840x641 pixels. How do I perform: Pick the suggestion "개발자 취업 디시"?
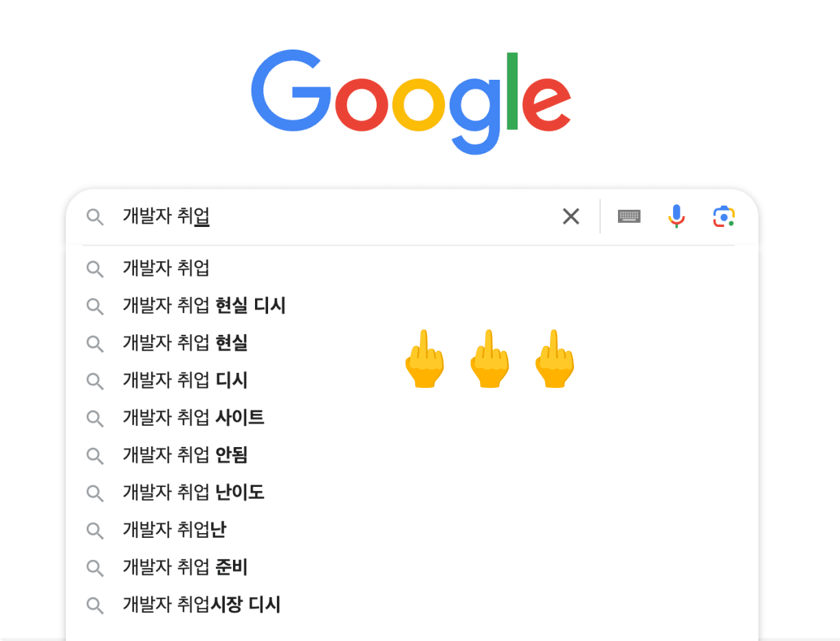click(x=185, y=380)
